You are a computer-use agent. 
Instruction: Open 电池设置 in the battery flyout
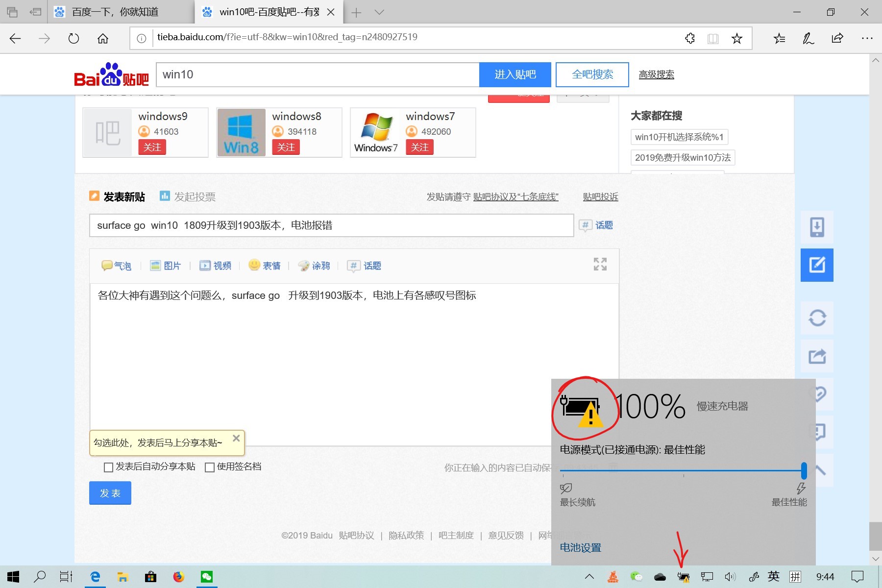tap(581, 548)
